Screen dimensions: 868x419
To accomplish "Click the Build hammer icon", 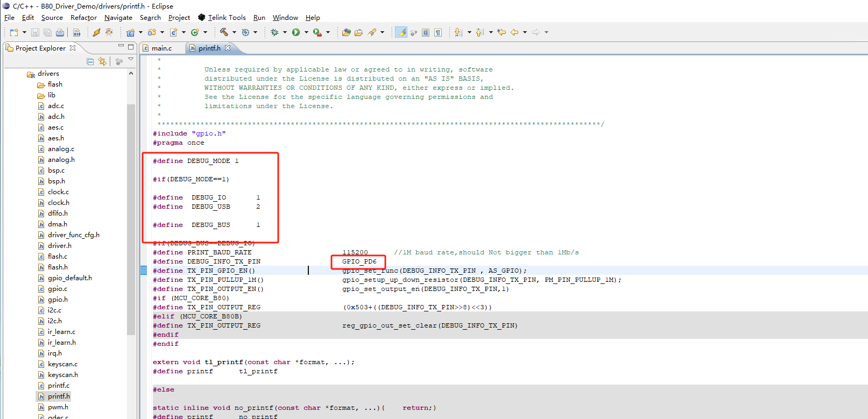I will coord(224,32).
